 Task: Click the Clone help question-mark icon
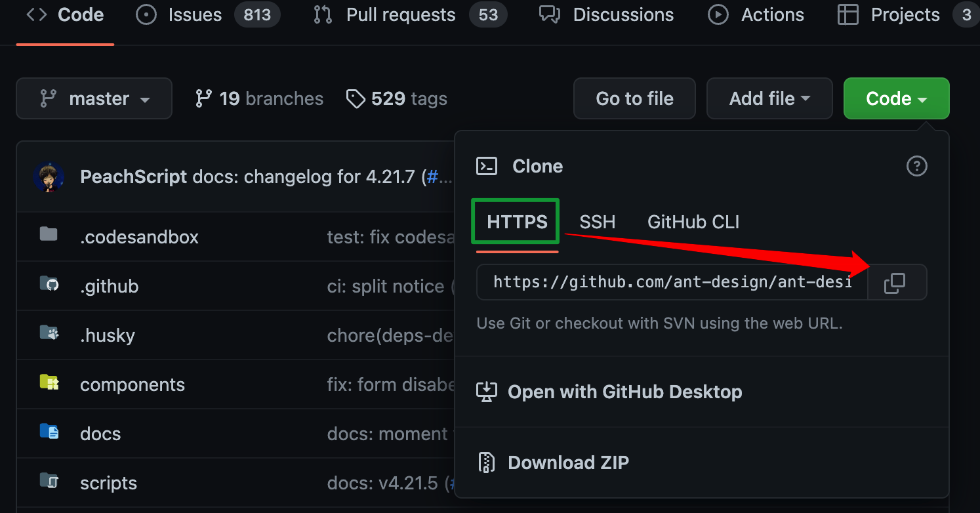click(x=916, y=166)
